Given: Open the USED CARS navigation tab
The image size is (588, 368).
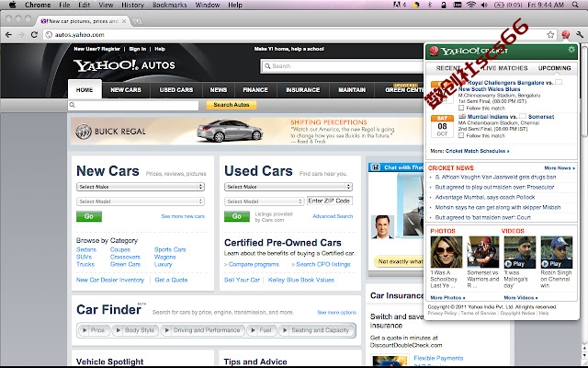Looking at the screenshot, I should pyautogui.click(x=176, y=90).
